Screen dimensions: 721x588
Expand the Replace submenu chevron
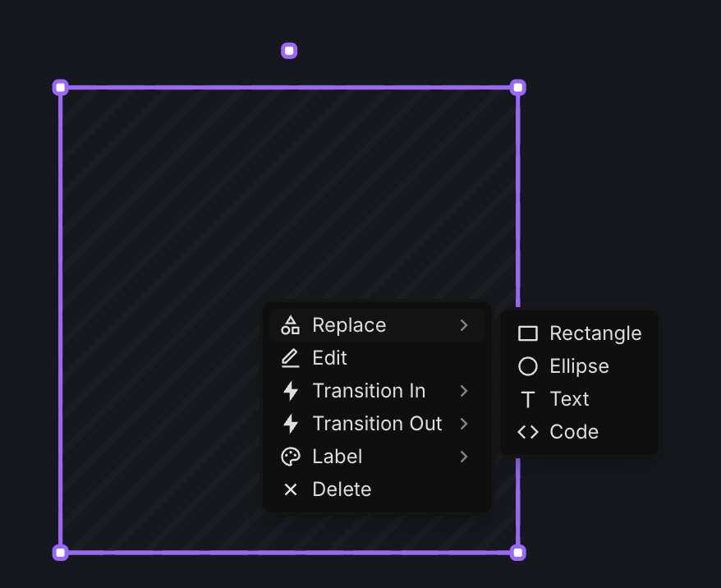point(465,325)
